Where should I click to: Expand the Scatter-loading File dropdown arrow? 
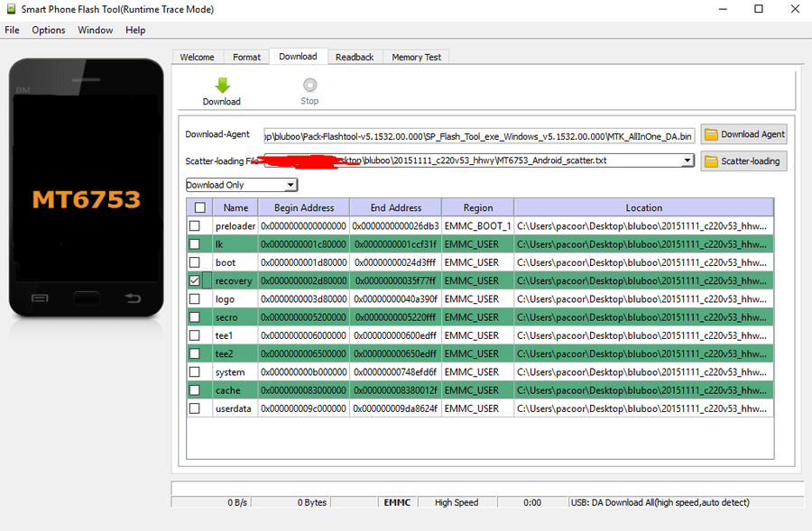click(x=687, y=160)
